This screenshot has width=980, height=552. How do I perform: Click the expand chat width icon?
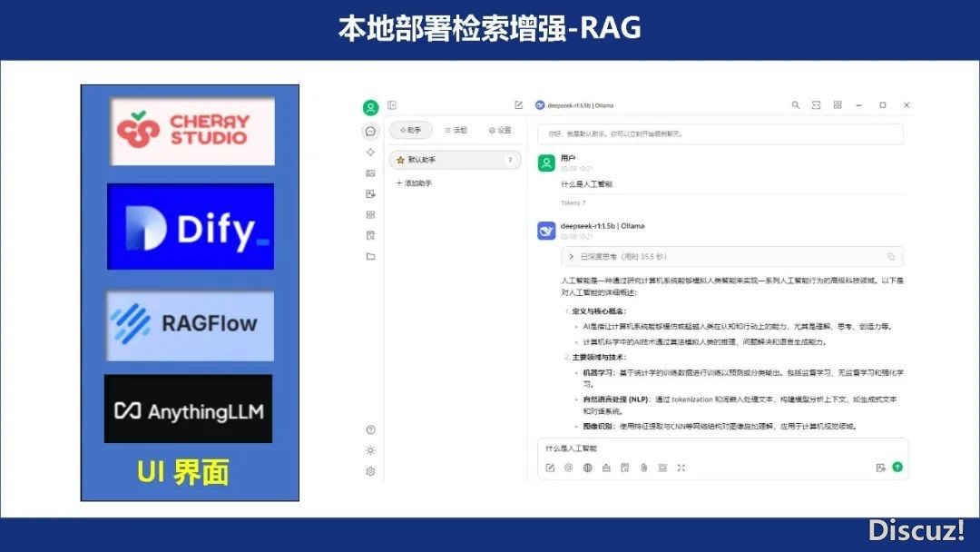pos(817,105)
